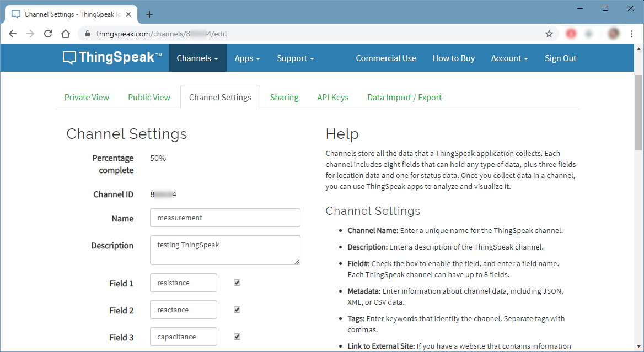View site security padlock info
644x352 pixels.
[88, 34]
